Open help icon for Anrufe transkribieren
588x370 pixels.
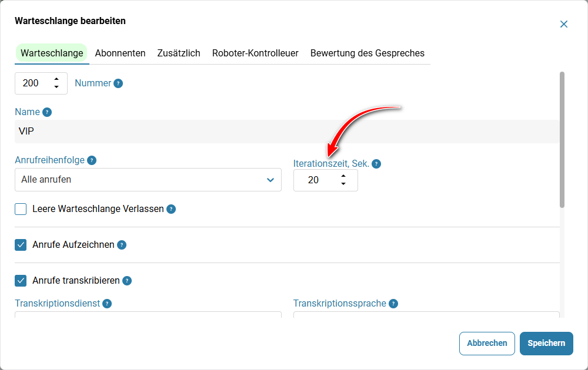point(127,281)
